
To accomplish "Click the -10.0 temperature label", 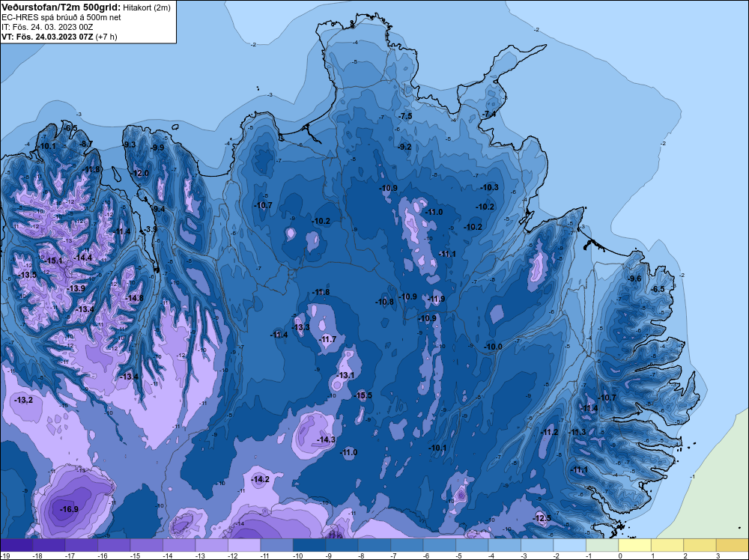I will [493, 347].
